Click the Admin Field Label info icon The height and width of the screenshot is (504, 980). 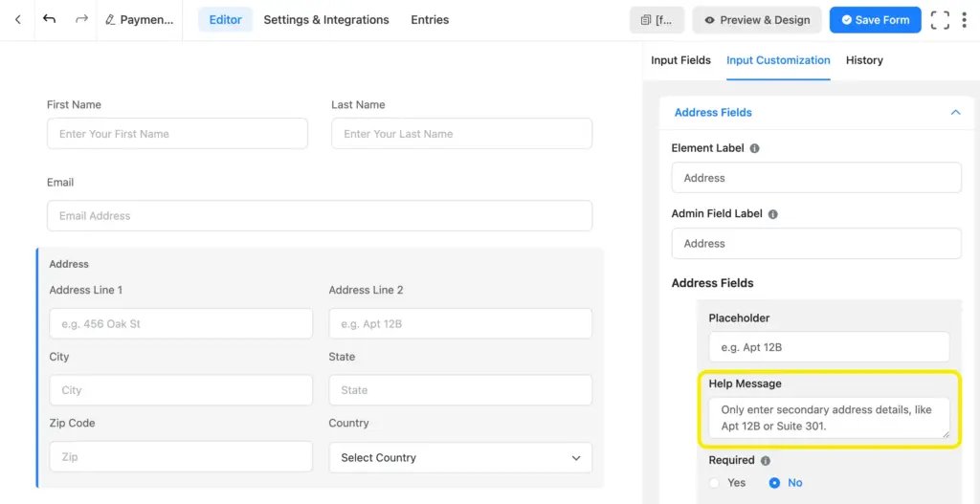click(773, 214)
